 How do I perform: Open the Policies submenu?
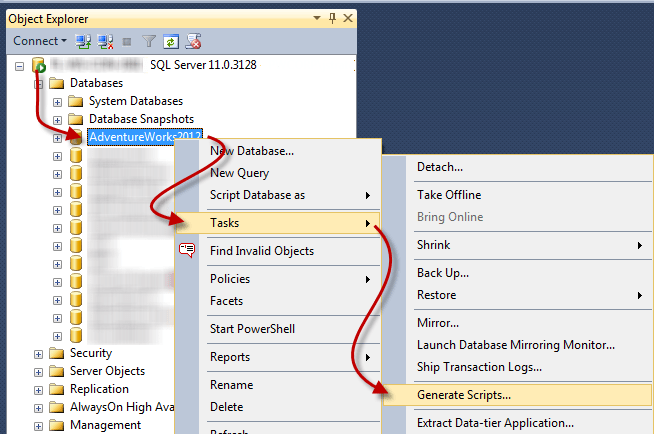coord(278,279)
